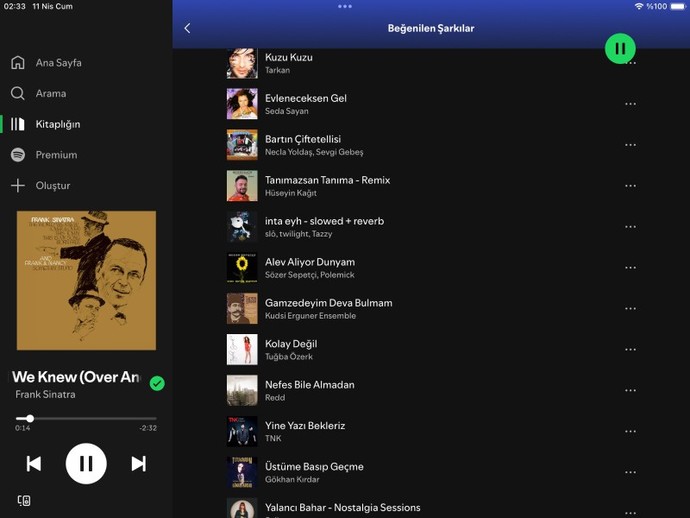Open more options for Kolay Değil
The width and height of the screenshot is (690, 518).
pos(631,349)
